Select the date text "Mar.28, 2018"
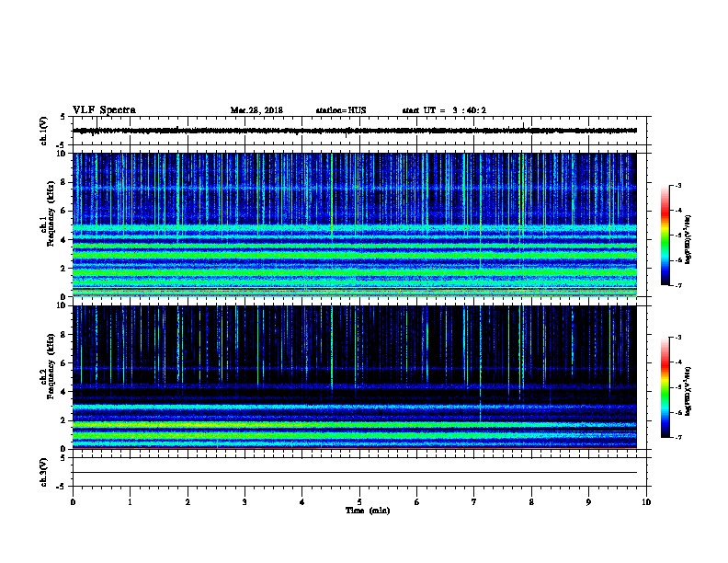The image size is (728, 563). pos(256,110)
